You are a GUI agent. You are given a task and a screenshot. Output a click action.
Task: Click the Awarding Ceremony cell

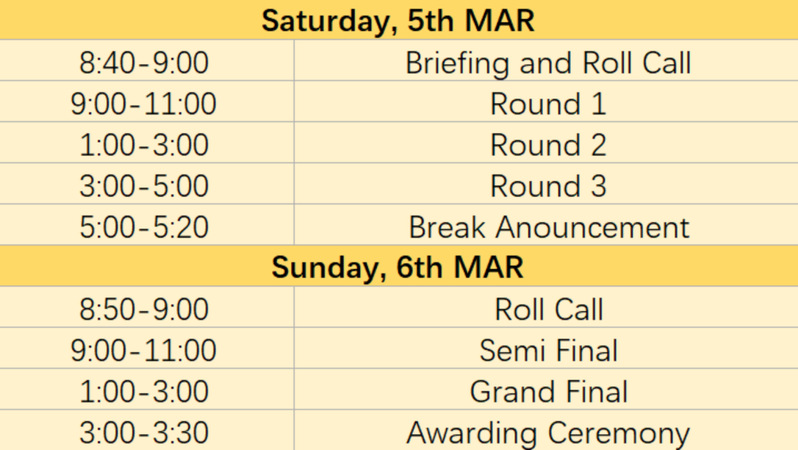(x=548, y=432)
